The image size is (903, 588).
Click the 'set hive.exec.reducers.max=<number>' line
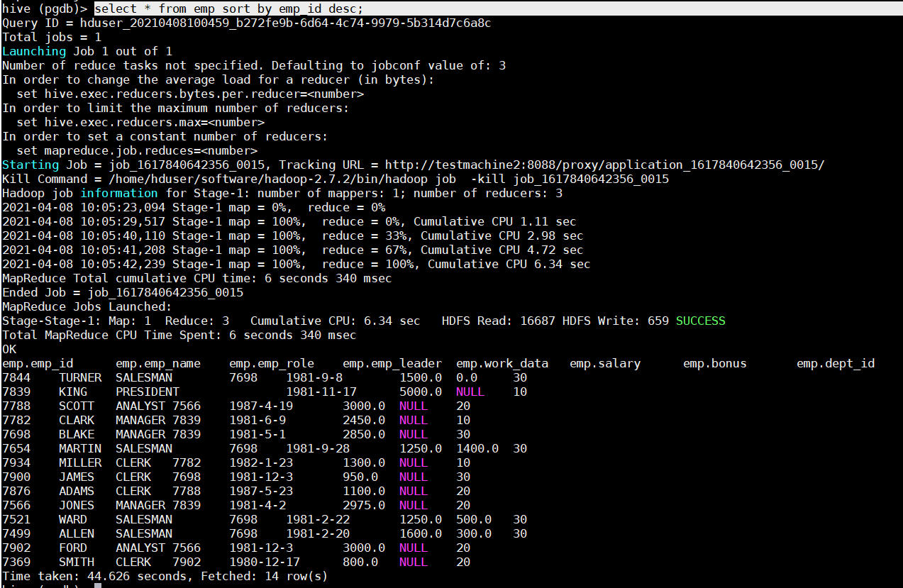pyautogui.click(x=140, y=122)
